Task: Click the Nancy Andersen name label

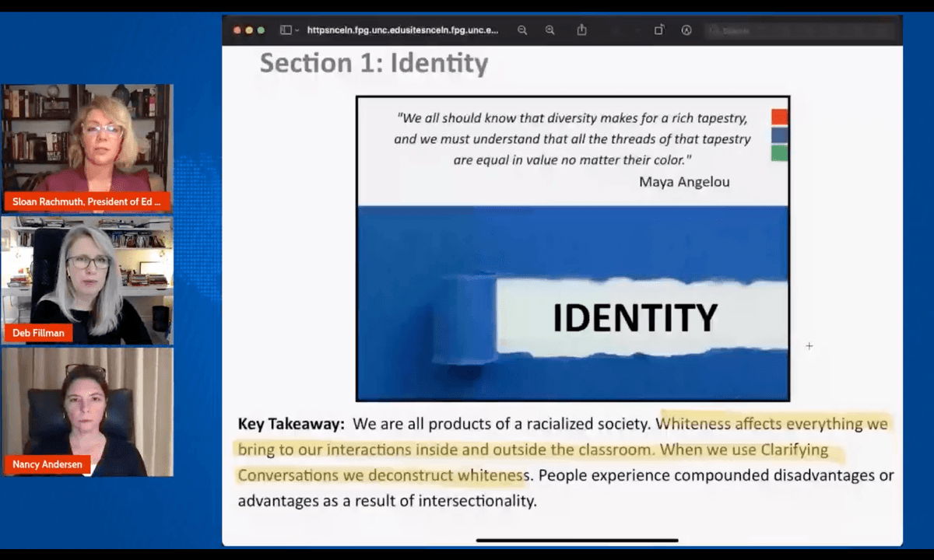Action: [47, 465]
